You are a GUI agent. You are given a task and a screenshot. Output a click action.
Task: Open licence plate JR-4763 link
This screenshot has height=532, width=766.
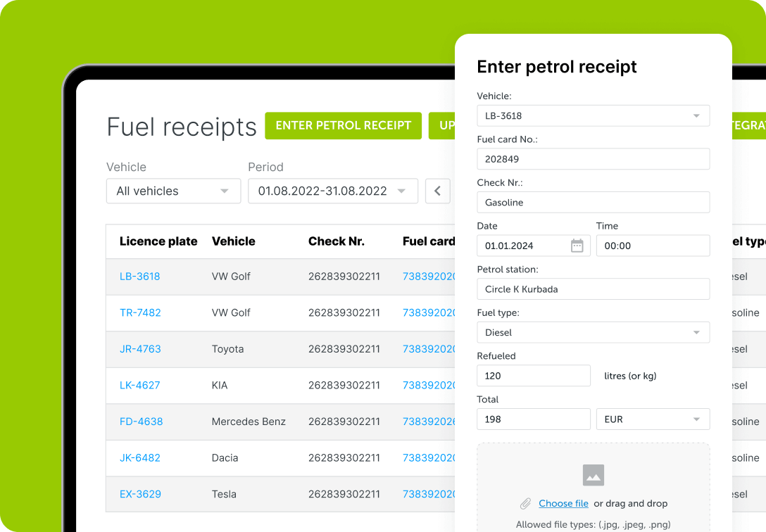click(140, 349)
